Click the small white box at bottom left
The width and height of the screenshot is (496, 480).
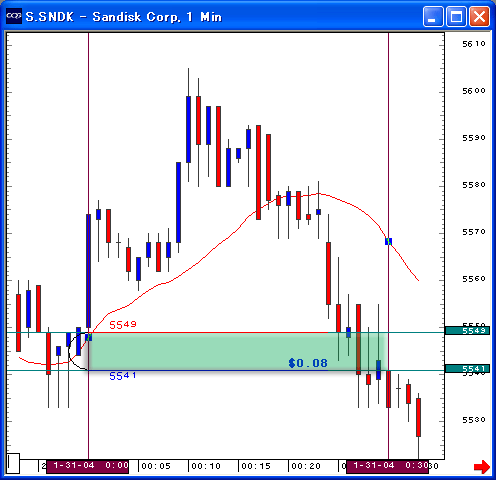tap(13, 463)
